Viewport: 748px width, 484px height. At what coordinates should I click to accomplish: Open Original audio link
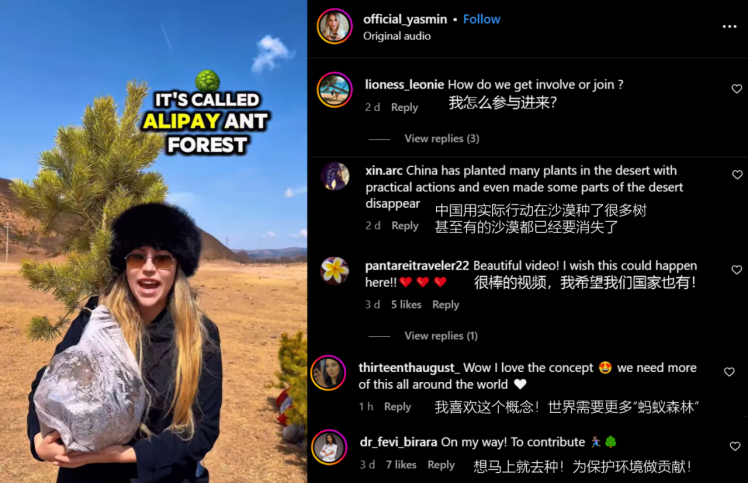pos(396,36)
